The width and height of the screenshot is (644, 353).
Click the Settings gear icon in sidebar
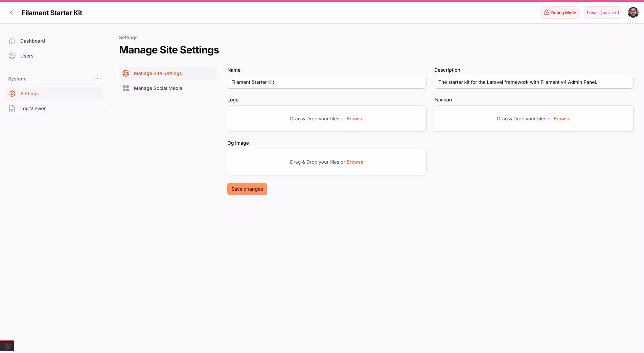(12, 94)
